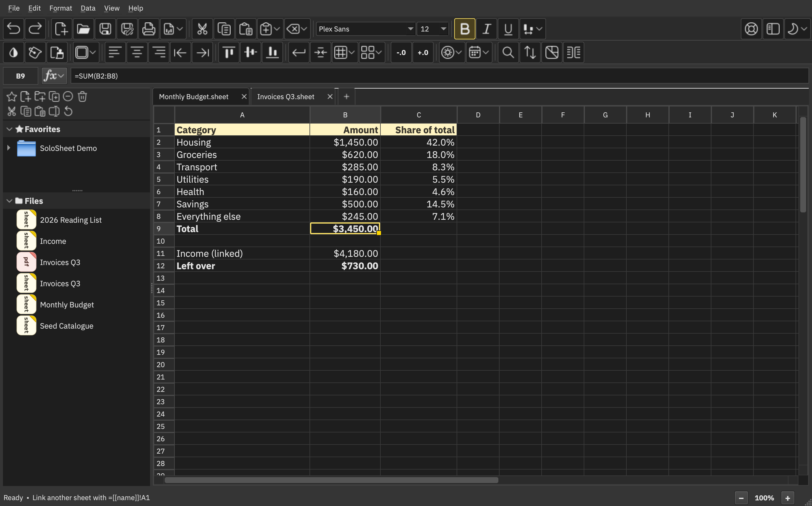Open the View menu
812x506 pixels.
pos(112,8)
